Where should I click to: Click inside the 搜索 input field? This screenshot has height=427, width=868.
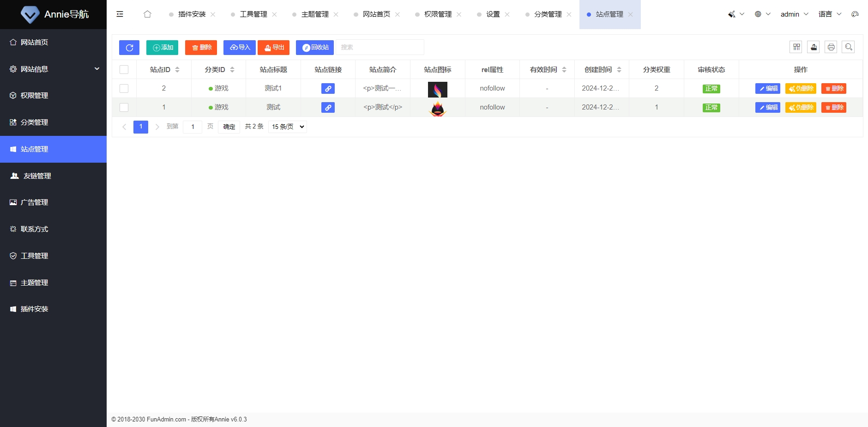[x=379, y=47]
